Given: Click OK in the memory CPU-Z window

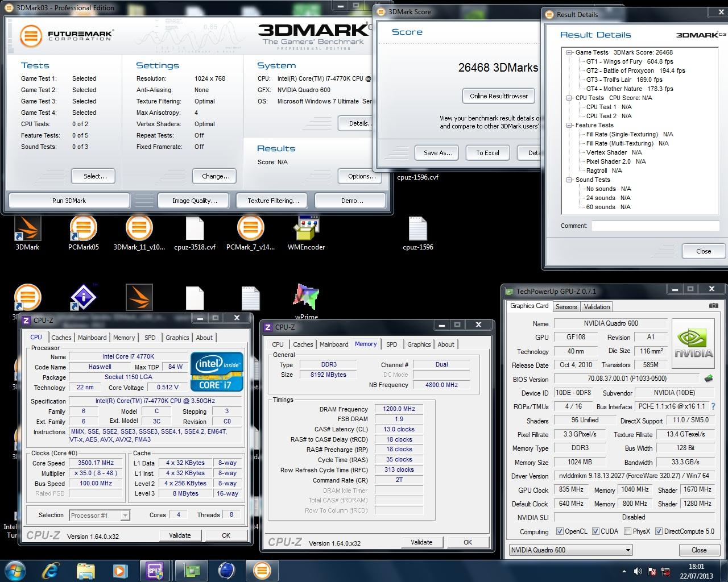Looking at the screenshot, I should (468, 542).
